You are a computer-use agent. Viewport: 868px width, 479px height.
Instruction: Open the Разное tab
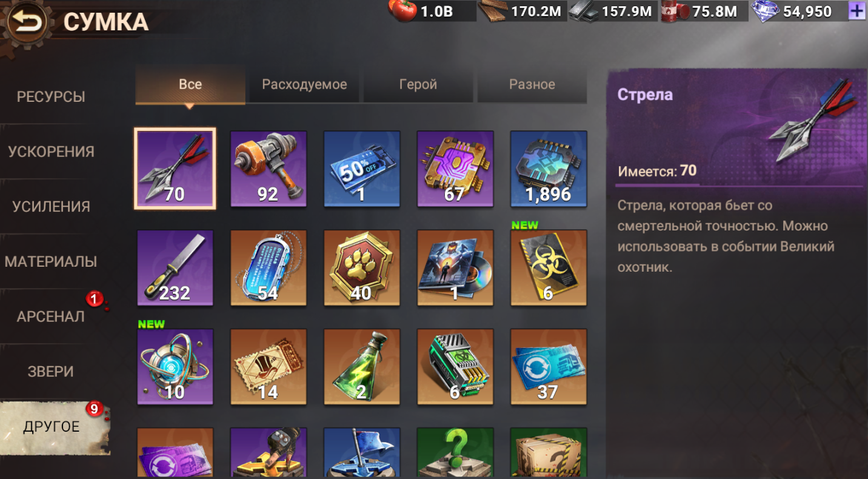[x=532, y=84]
